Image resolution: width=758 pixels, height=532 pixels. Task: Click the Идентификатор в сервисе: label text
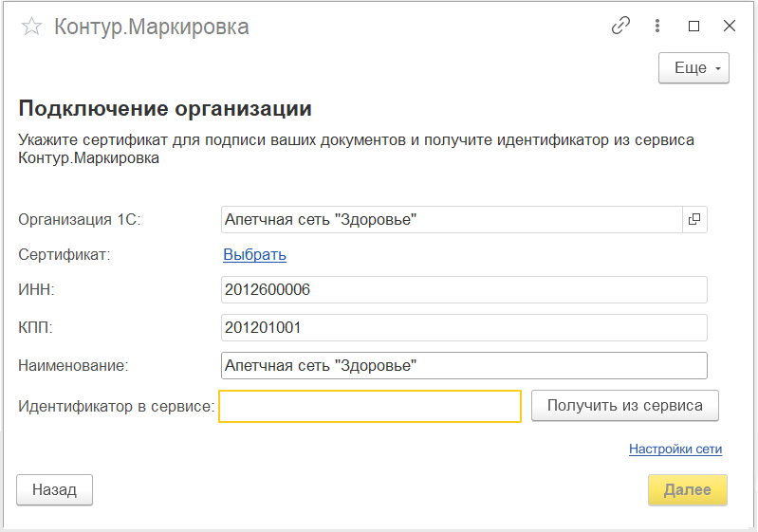point(116,406)
